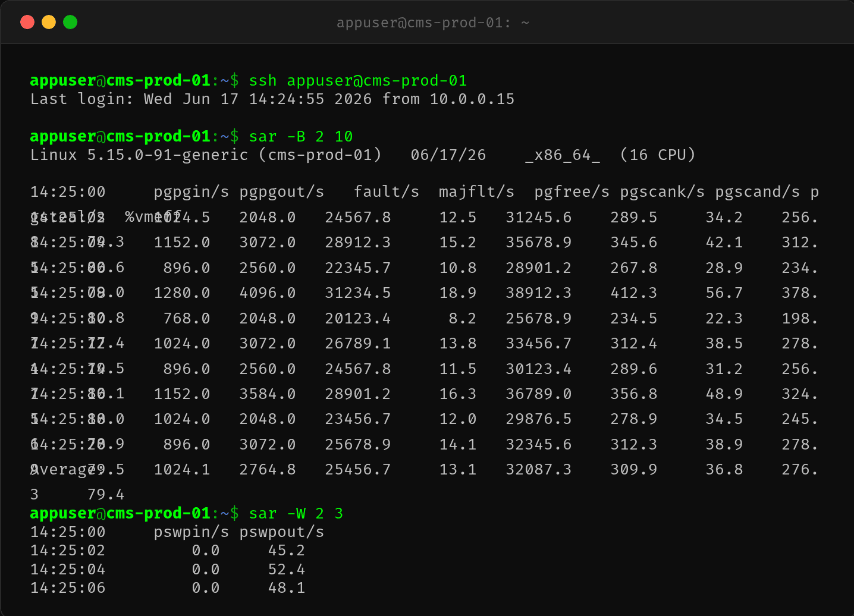Click the 'fault/s' column header
This screenshot has width=854, height=616.
click(x=387, y=191)
